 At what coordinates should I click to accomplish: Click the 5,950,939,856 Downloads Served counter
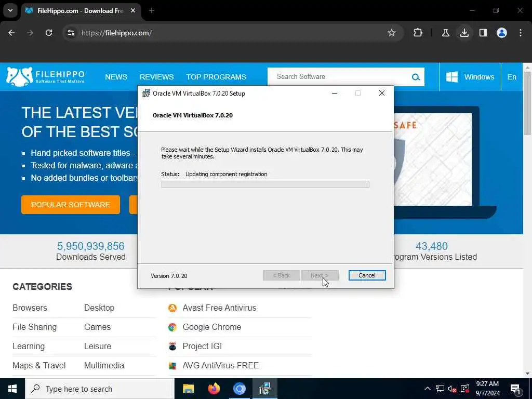click(91, 251)
